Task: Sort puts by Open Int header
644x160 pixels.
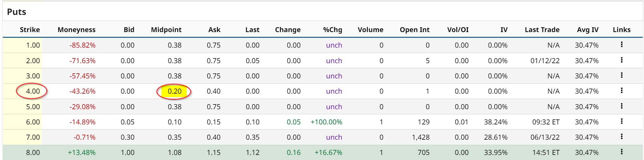Action: pos(415,30)
